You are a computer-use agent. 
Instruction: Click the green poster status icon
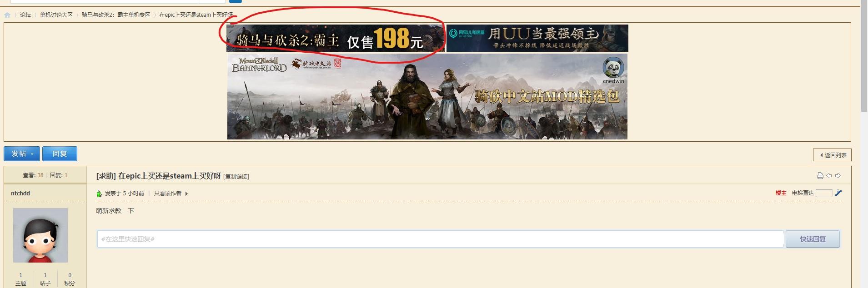coord(99,194)
